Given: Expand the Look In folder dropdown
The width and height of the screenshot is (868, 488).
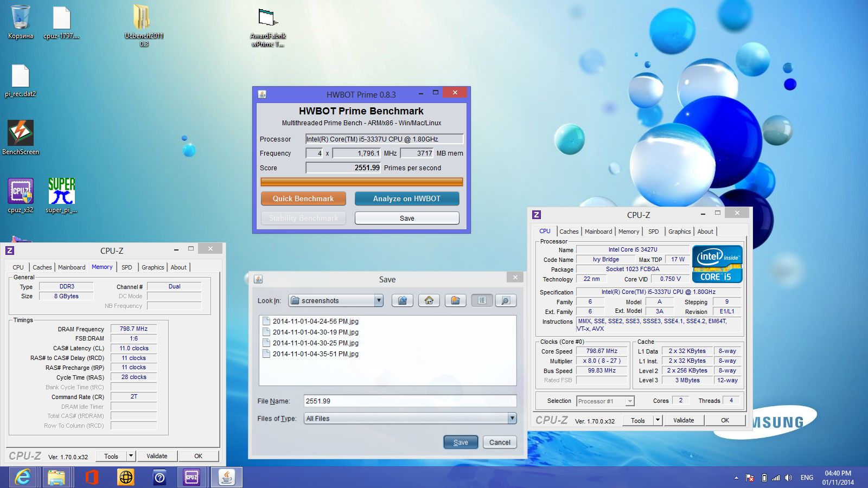Looking at the screenshot, I should tap(379, 300).
